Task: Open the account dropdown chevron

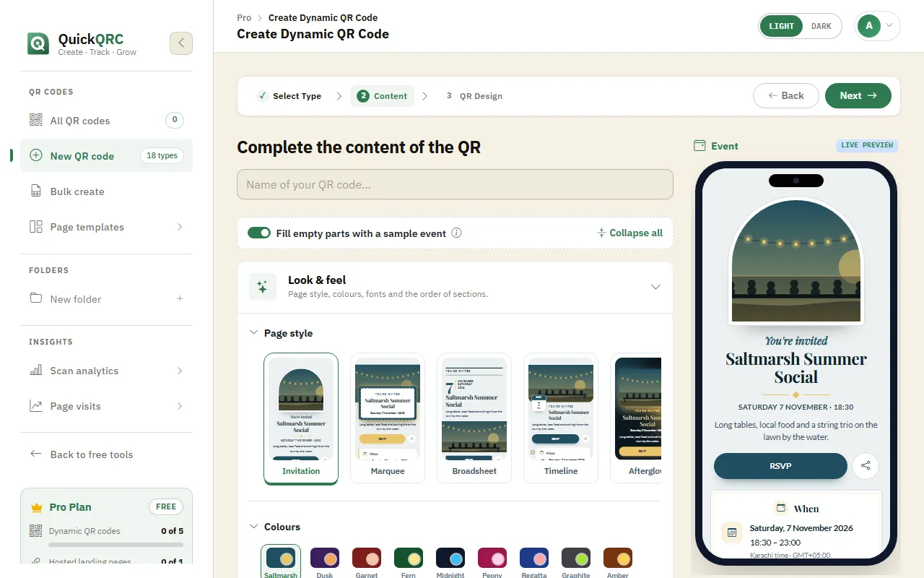Action: (x=889, y=26)
